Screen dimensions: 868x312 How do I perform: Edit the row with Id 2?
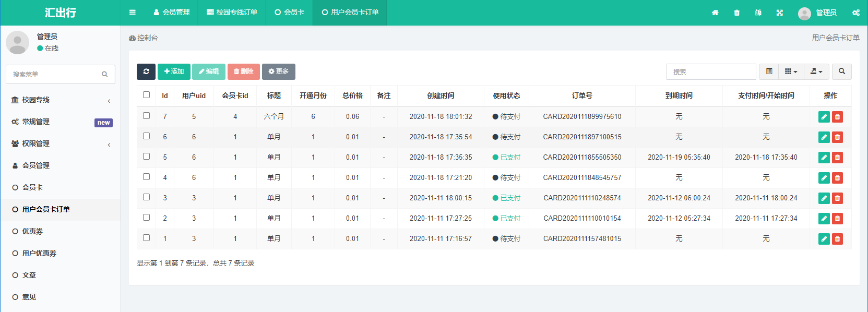(x=824, y=219)
